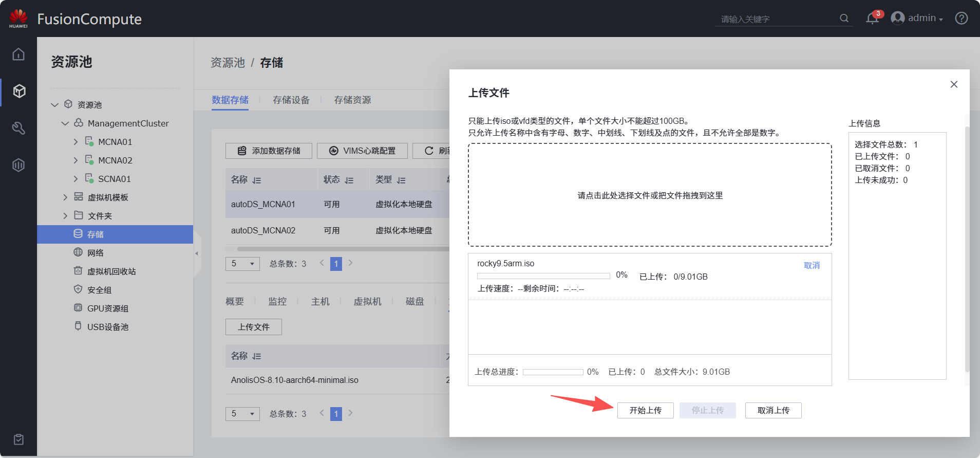The width and height of the screenshot is (980, 458).
Task: Go to next page in data store pagination
Action: [x=350, y=263]
